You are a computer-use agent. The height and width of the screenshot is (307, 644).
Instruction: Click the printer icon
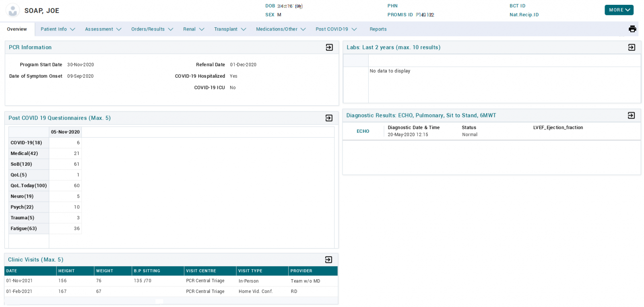click(x=632, y=29)
